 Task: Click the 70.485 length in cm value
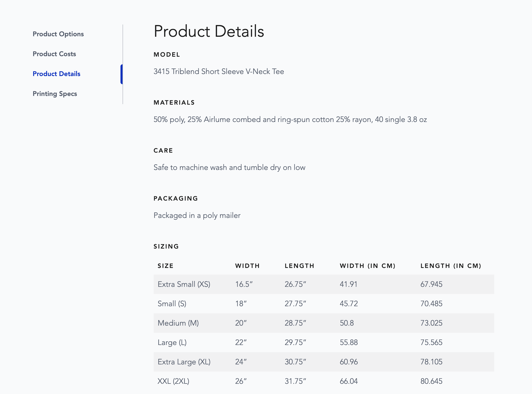pyautogui.click(x=432, y=304)
